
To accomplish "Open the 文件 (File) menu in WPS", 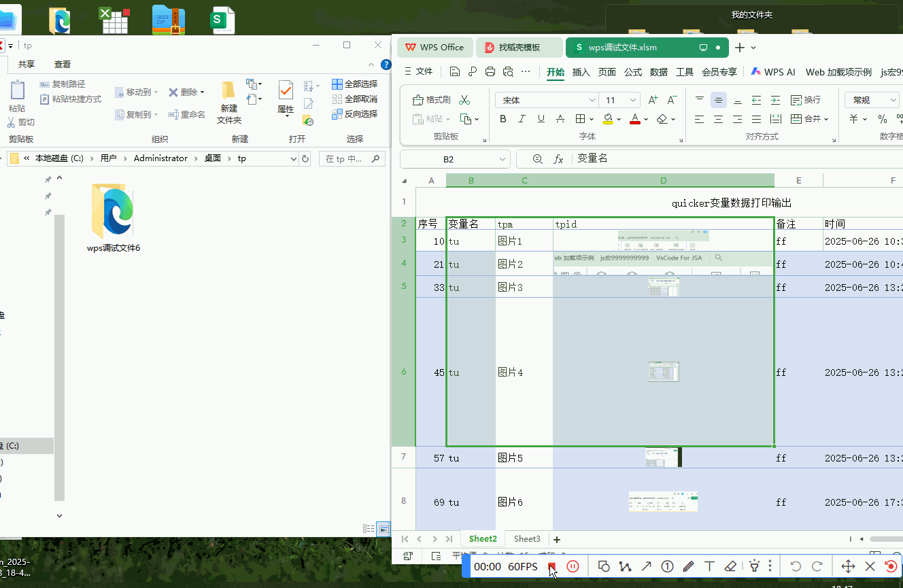I will (x=418, y=71).
